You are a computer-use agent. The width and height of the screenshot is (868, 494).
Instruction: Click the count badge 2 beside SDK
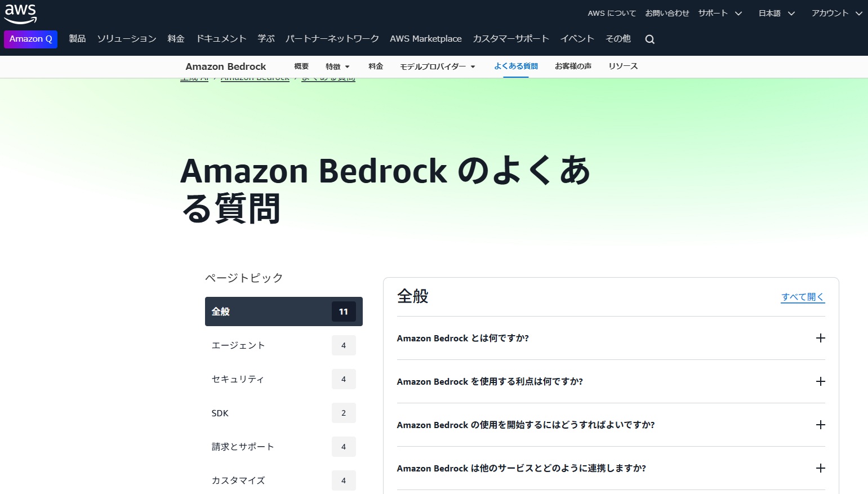click(344, 413)
